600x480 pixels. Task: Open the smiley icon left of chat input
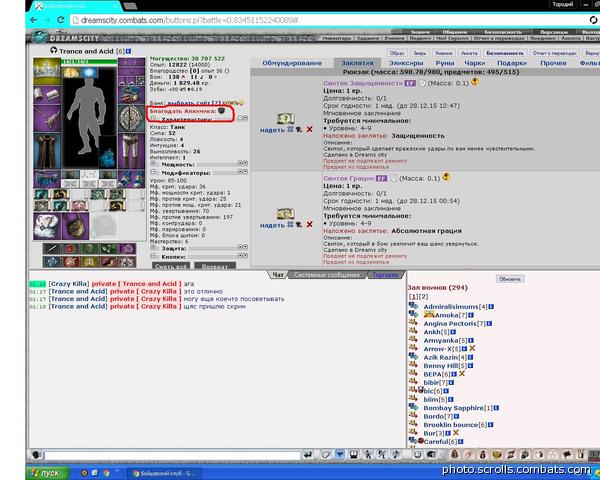36,455
